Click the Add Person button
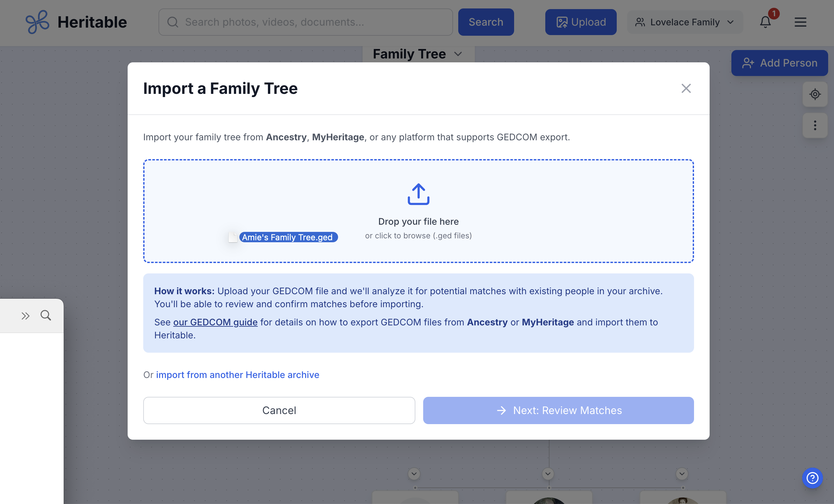Viewport: 834px width, 504px height. [779, 63]
